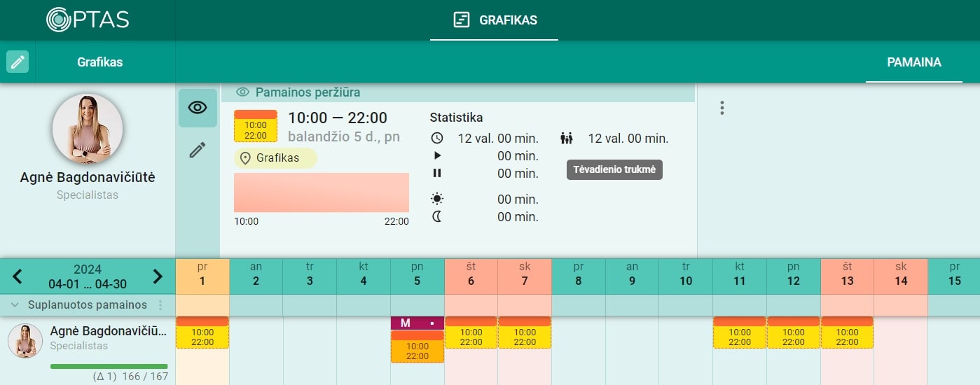The height and width of the screenshot is (385, 980).
Task: Click the date balandžio 5 d., pn
Action: [344, 136]
